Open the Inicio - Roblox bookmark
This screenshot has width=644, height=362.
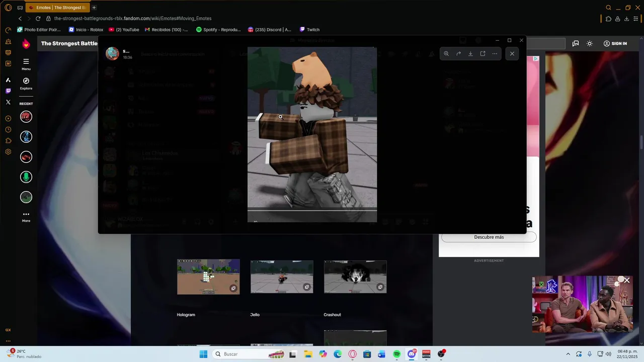(x=86, y=30)
